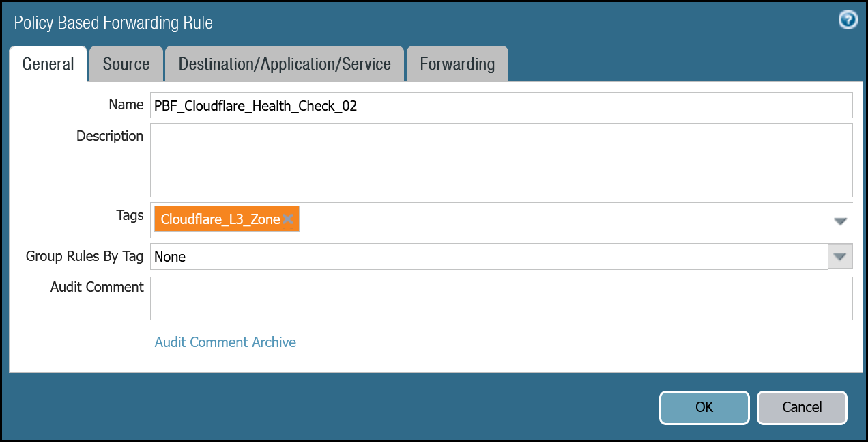Click the Audit Comment label text
Viewport: 868px width, 442px height.
point(97,287)
